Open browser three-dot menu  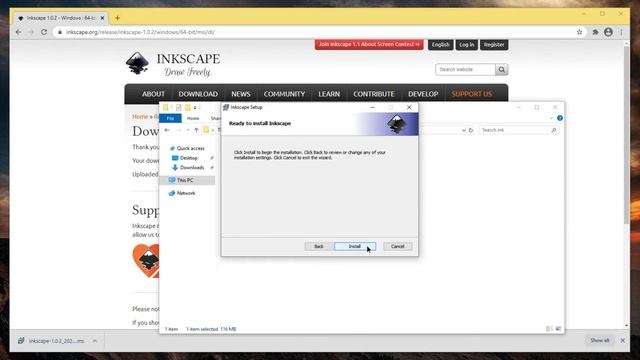click(621, 32)
